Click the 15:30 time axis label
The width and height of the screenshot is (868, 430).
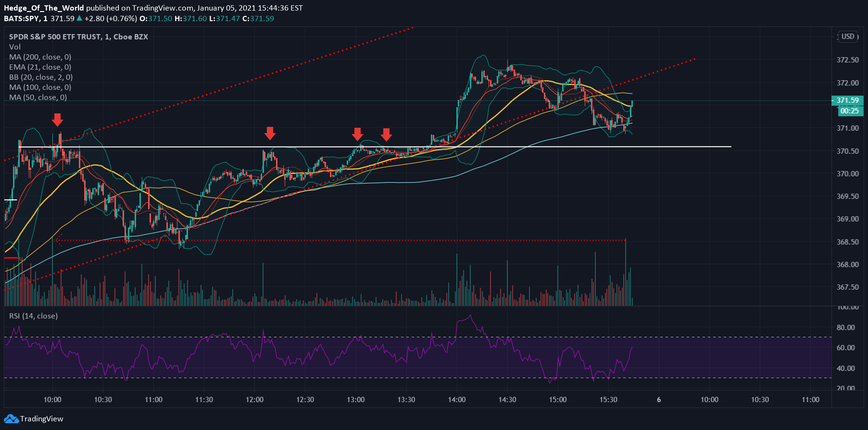click(x=608, y=400)
